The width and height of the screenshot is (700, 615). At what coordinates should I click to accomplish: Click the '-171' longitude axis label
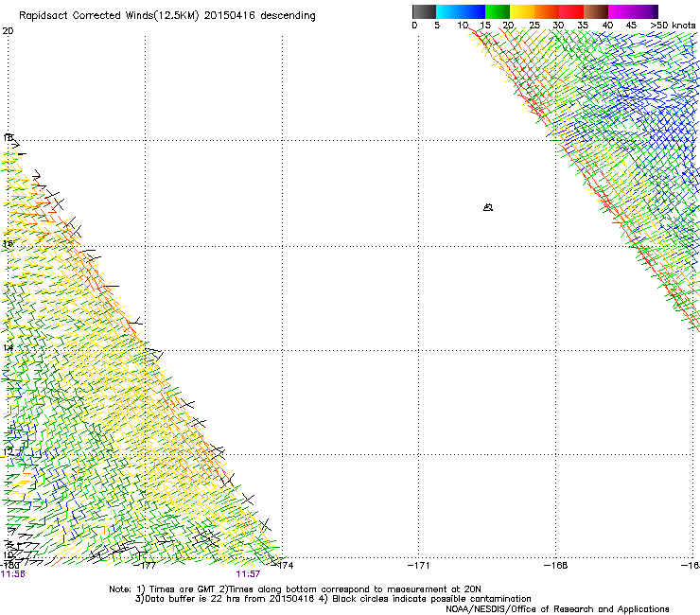point(419,566)
